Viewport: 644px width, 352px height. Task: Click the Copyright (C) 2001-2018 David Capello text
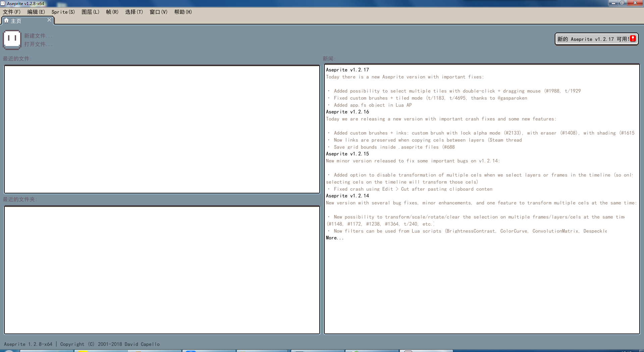[x=110, y=344]
